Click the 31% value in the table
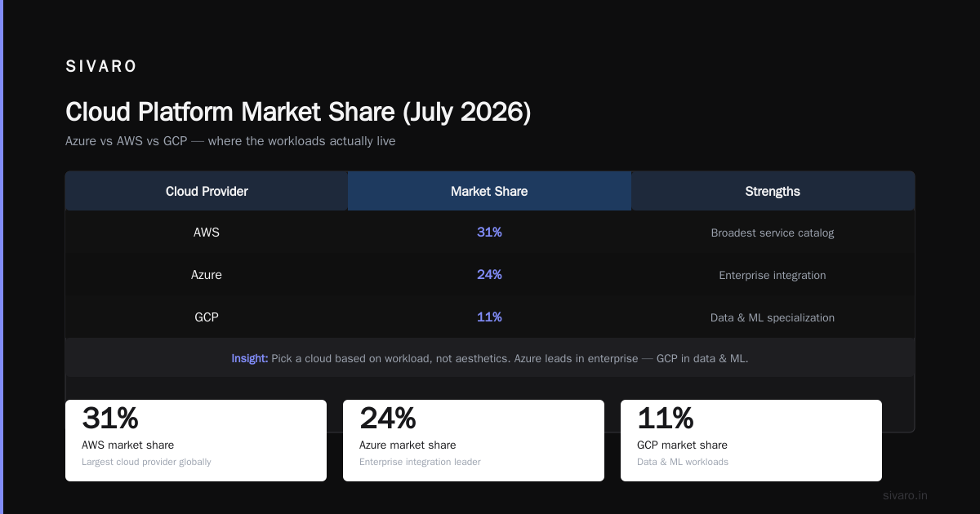Viewport: 980px width, 514px height. [489, 233]
